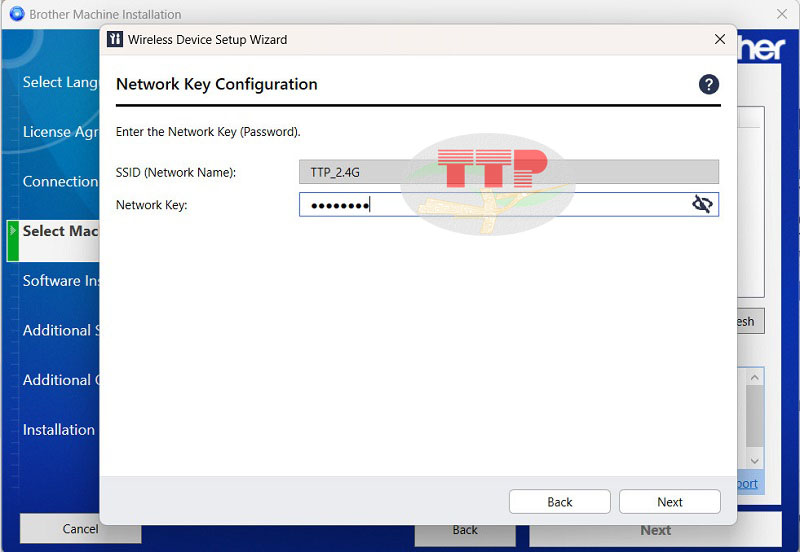
Task: Click the partially hidden support link
Action: 747,483
